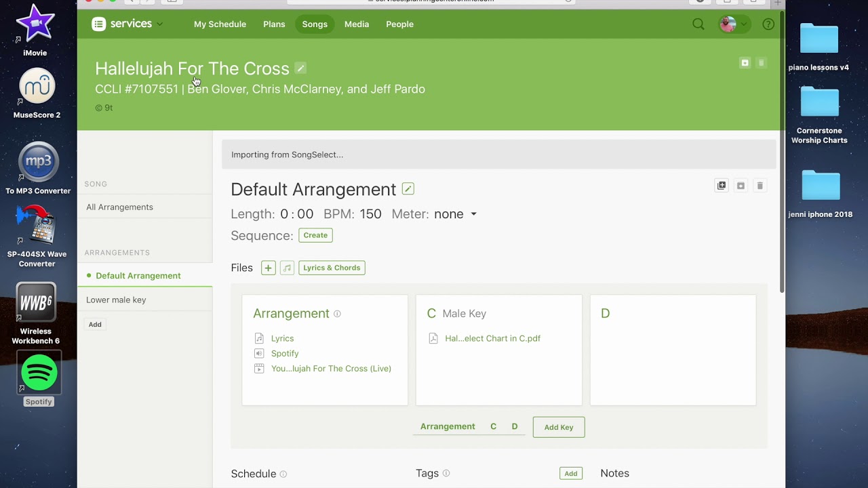Click the Spotify speaker icon
The image size is (868, 488).
click(259, 353)
